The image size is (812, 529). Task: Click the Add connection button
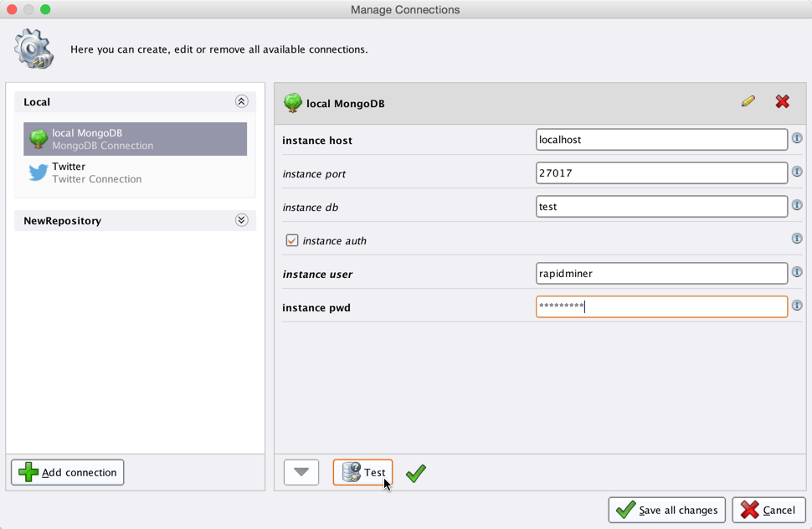coord(68,473)
